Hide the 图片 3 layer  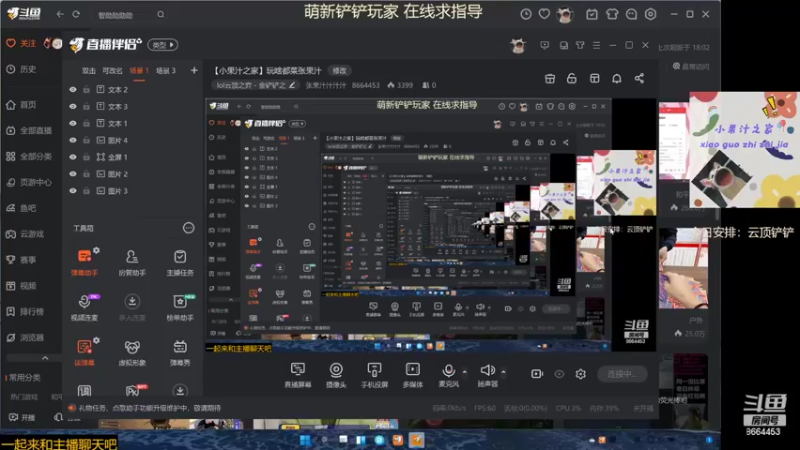point(73,190)
